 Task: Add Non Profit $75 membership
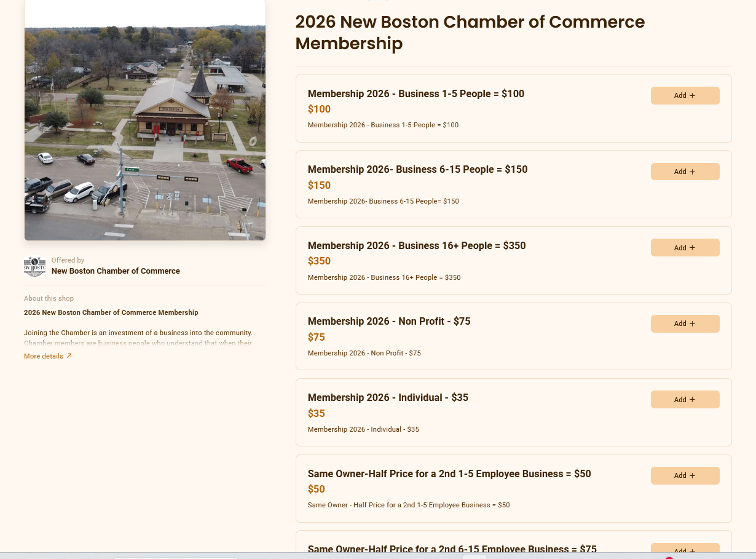(x=685, y=323)
